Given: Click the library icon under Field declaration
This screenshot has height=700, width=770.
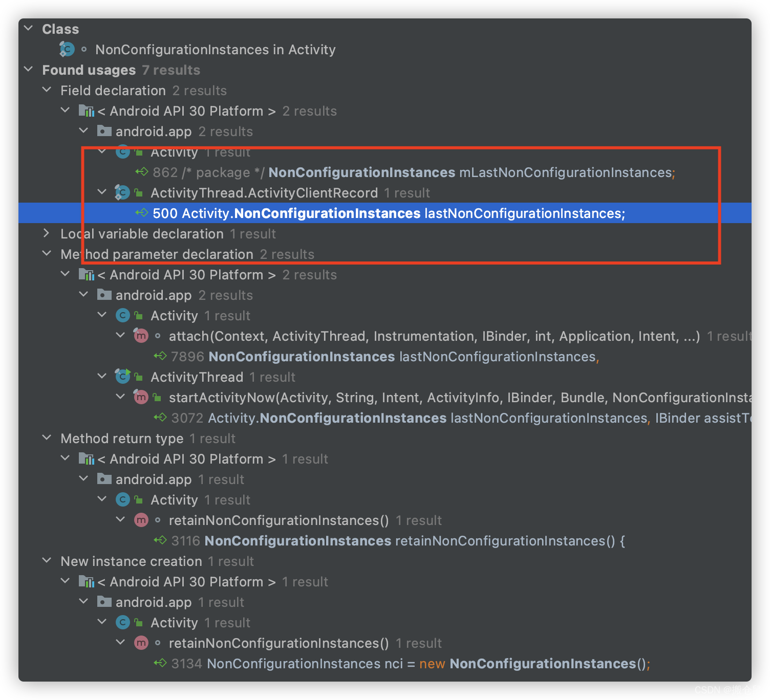Looking at the screenshot, I should (87, 111).
